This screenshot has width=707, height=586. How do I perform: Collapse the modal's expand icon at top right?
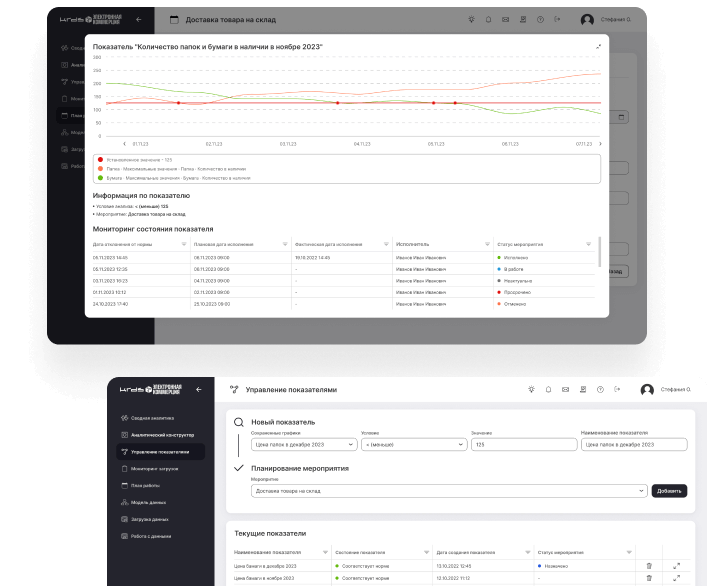[599, 46]
